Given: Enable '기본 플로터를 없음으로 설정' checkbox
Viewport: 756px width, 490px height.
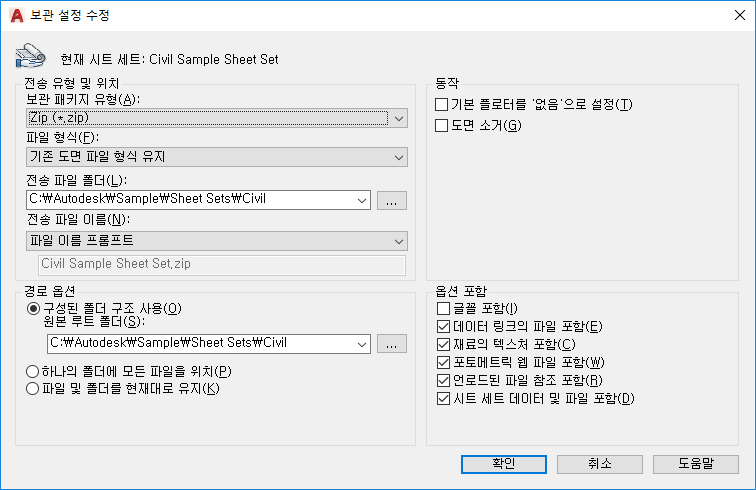Looking at the screenshot, I should (442, 105).
